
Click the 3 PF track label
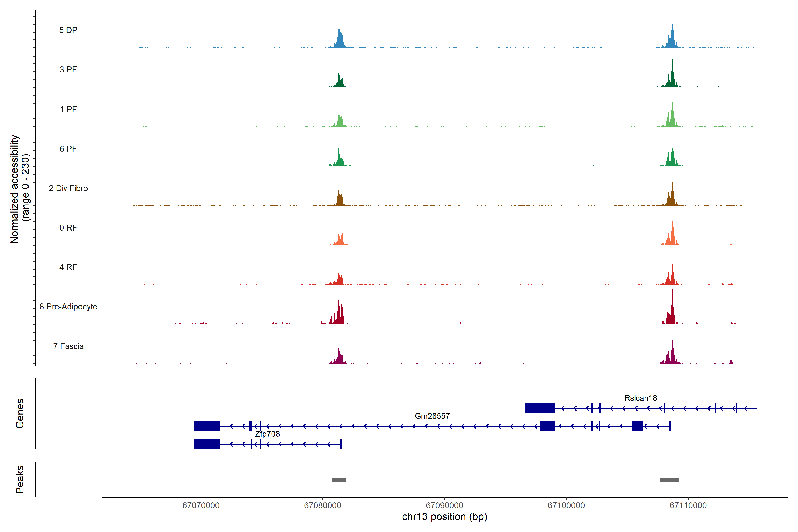coord(68,70)
